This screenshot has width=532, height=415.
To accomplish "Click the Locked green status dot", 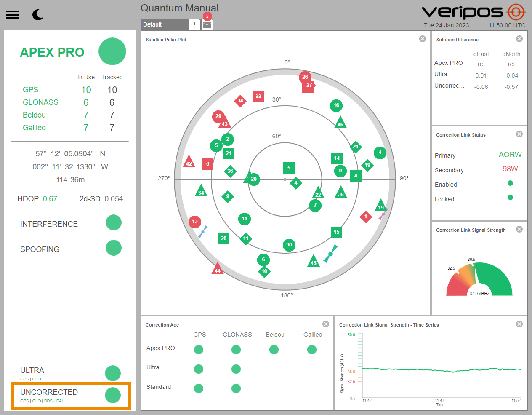I will point(511,198).
